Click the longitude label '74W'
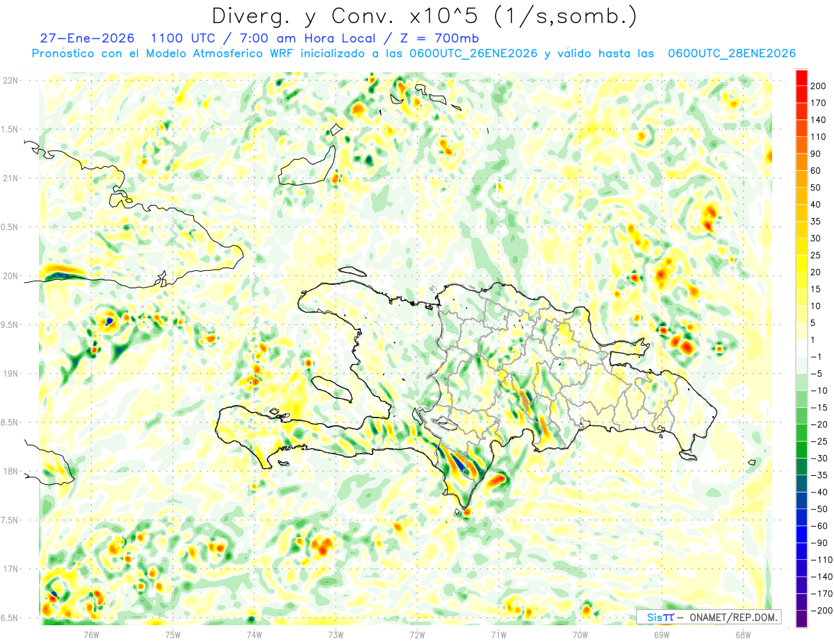This screenshot has width=834, height=644. point(254,634)
